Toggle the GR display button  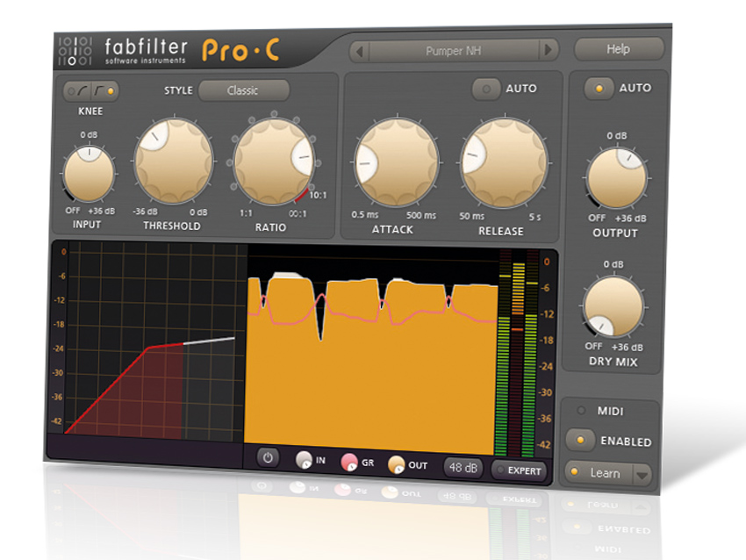click(349, 462)
